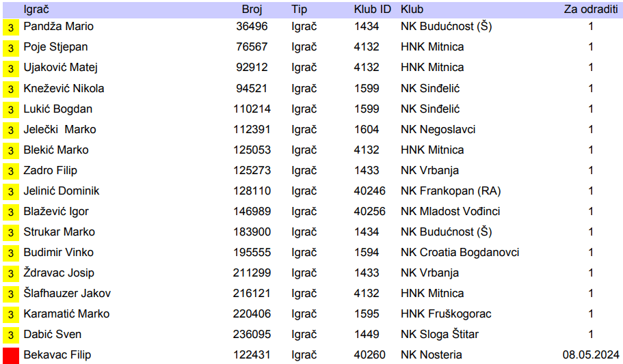Click the yellow card icon beside Pandža Mario
Screen dimensions: 623x364
pos(11,28)
